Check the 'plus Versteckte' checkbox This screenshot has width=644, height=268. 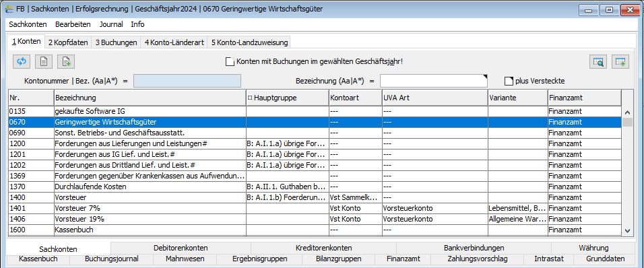[509, 81]
